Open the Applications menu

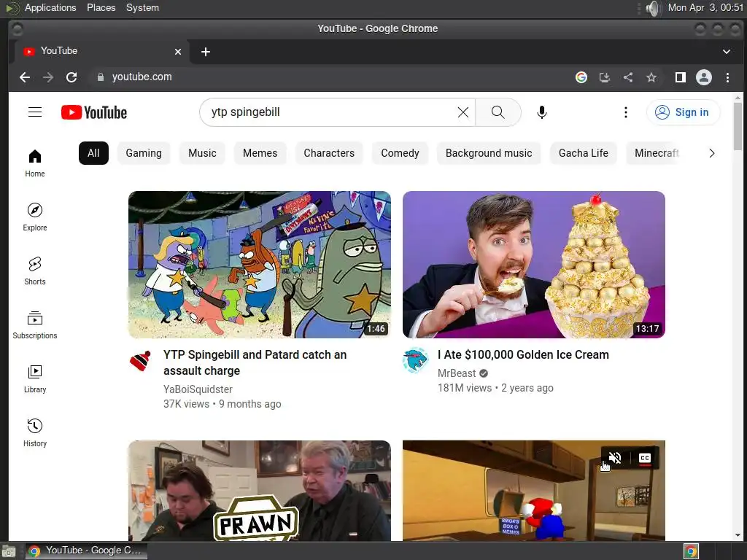pos(50,7)
